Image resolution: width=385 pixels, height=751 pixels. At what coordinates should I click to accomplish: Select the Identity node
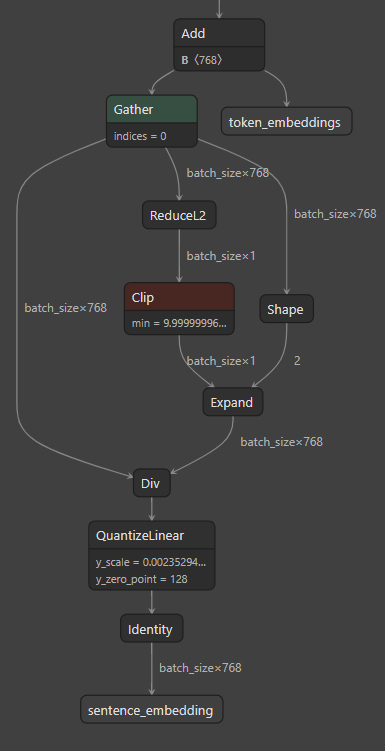tap(152, 628)
